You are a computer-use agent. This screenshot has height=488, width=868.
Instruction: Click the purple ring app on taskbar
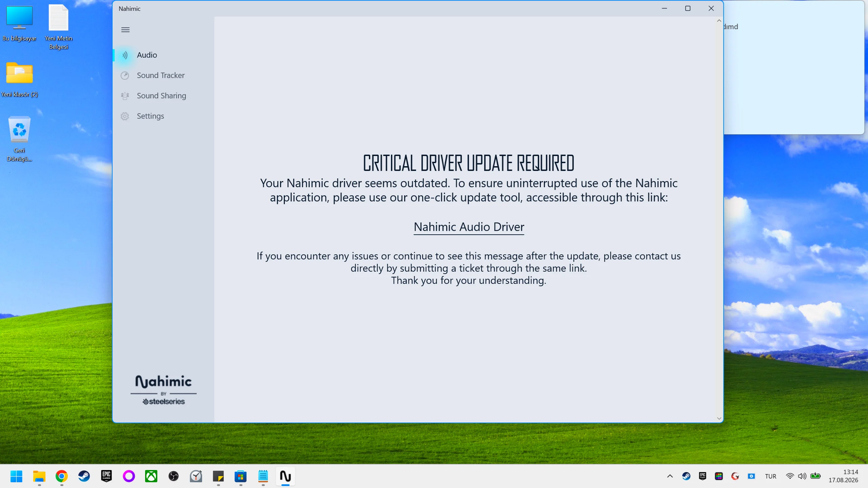129,476
